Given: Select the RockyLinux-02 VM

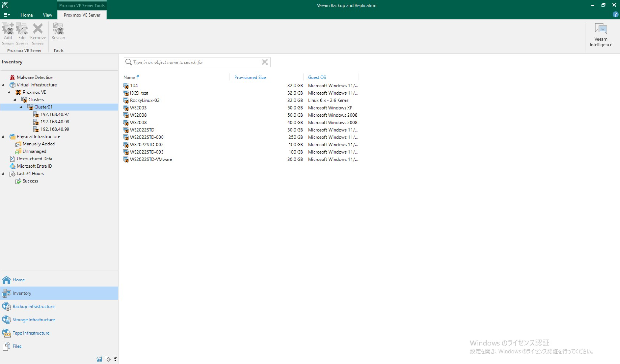Looking at the screenshot, I should [x=145, y=100].
